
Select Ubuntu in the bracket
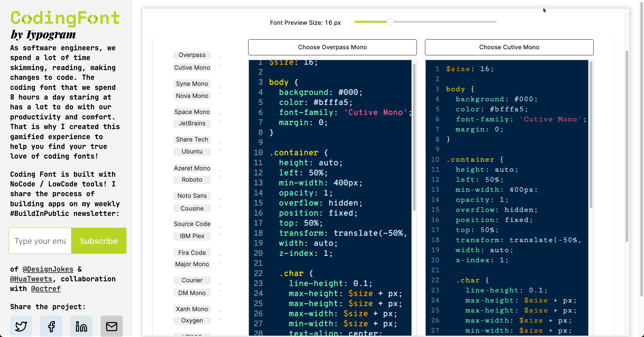192,152
